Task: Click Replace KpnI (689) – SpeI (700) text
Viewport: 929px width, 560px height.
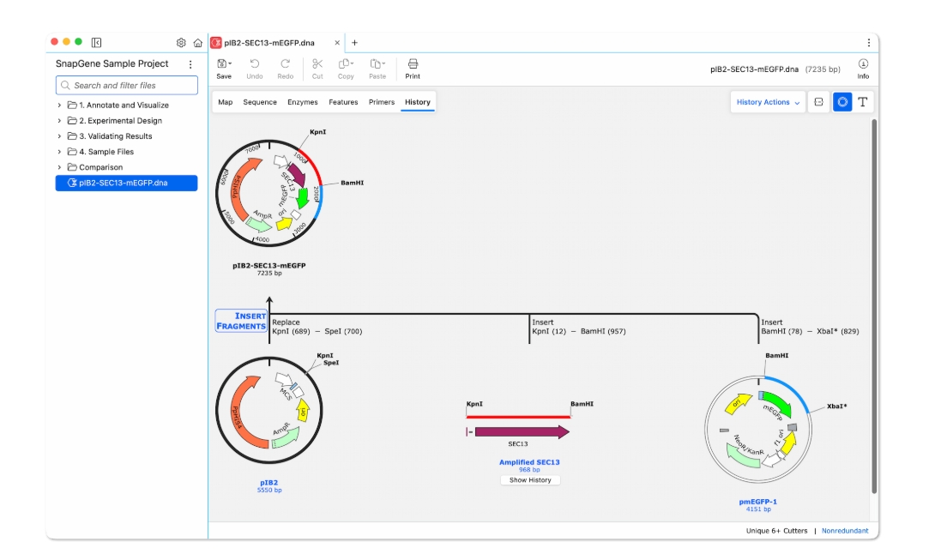Action: click(x=317, y=327)
